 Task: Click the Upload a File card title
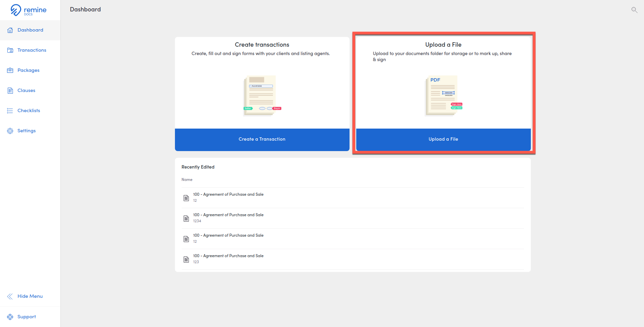(x=444, y=45)
